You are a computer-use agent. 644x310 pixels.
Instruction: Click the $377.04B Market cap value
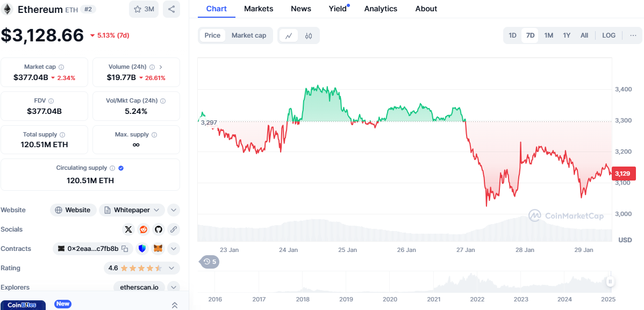coord(31,77)
